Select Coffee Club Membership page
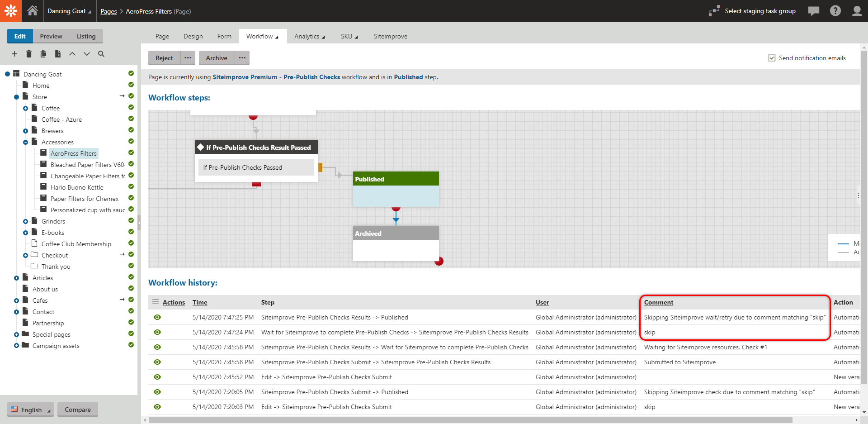Image resolution: width=868 pixels, height=424 pixels. (x=76, y=244)
